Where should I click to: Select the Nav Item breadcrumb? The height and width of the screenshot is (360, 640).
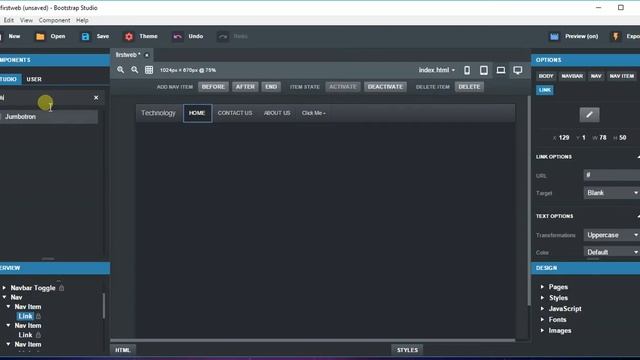622,76
